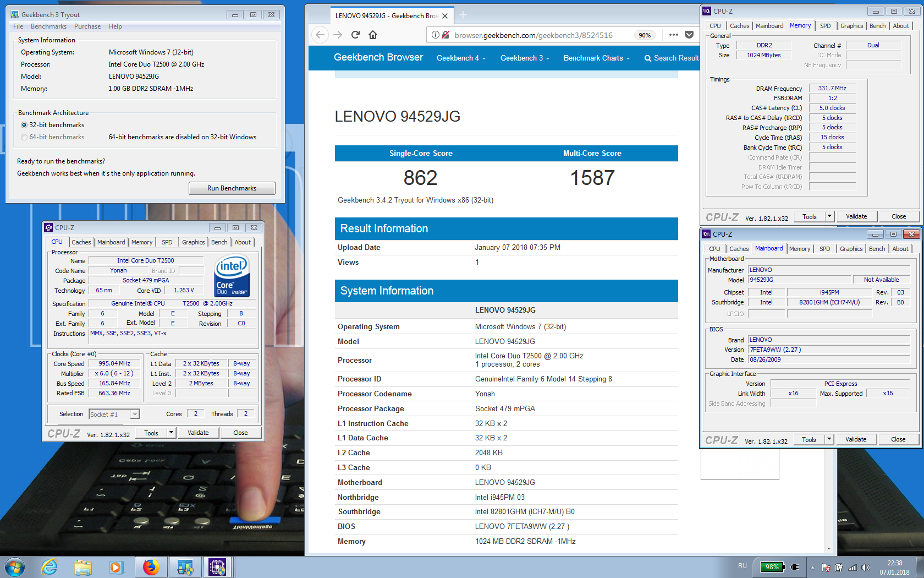This screenshot has height=578, width=924.
Task: Switch to Geekbench app in taskbar
Action: point(185,567)
